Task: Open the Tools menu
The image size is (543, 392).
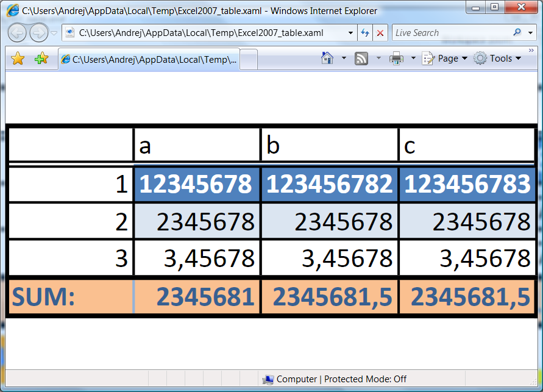Action: point(497,58)
